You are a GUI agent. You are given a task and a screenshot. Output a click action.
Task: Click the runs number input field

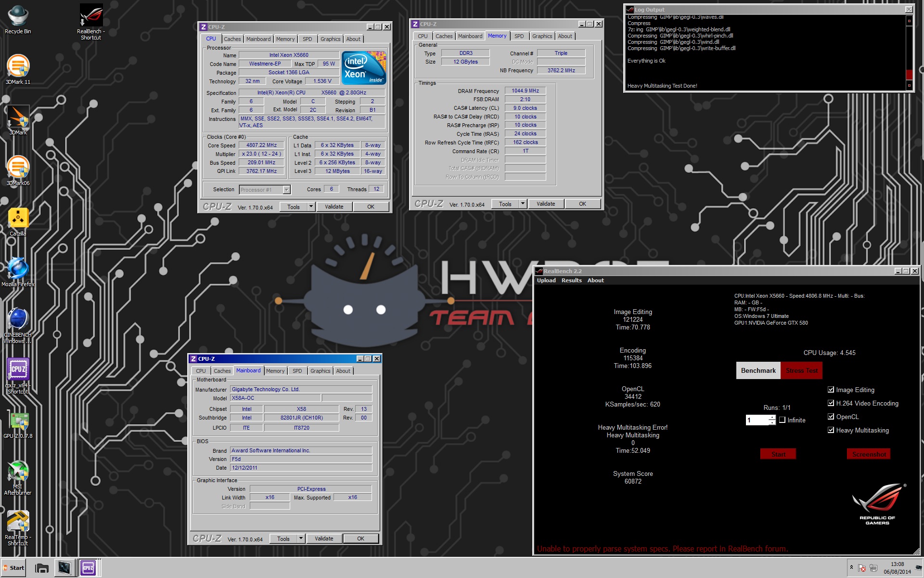[757, 420]
